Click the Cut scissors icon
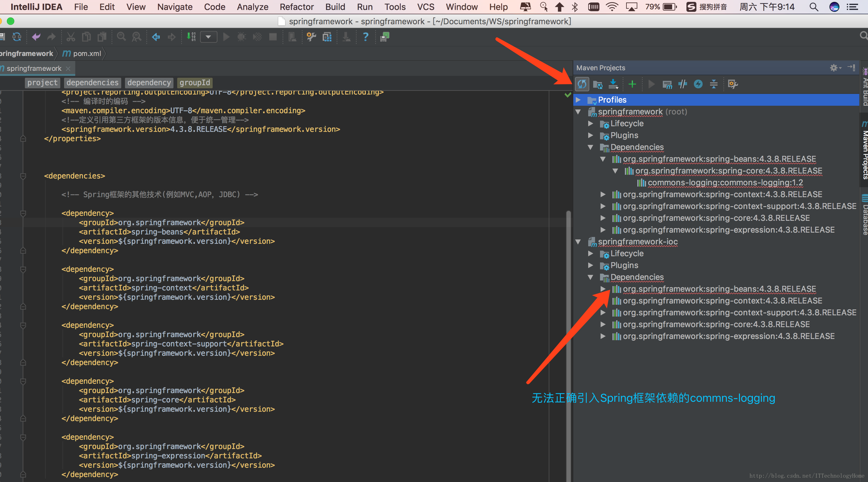 [x=71, y=37]
